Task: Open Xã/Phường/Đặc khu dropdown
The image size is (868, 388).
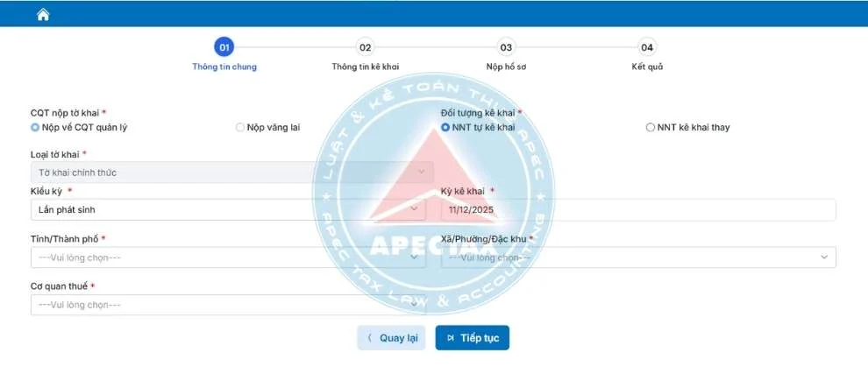Action: (x=638, y=257)
